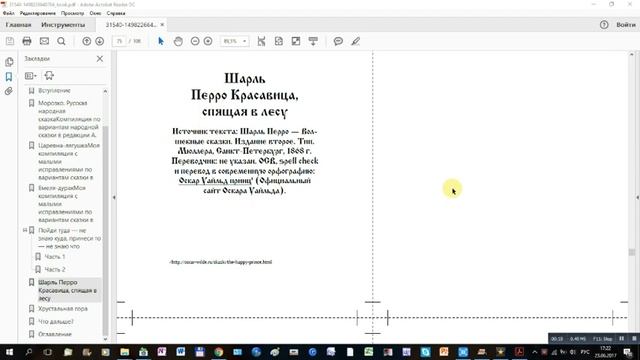Open the Хрустальная гора bookmark
The height and width of the screenshot is (360, 640).
[x=63, y=309]
